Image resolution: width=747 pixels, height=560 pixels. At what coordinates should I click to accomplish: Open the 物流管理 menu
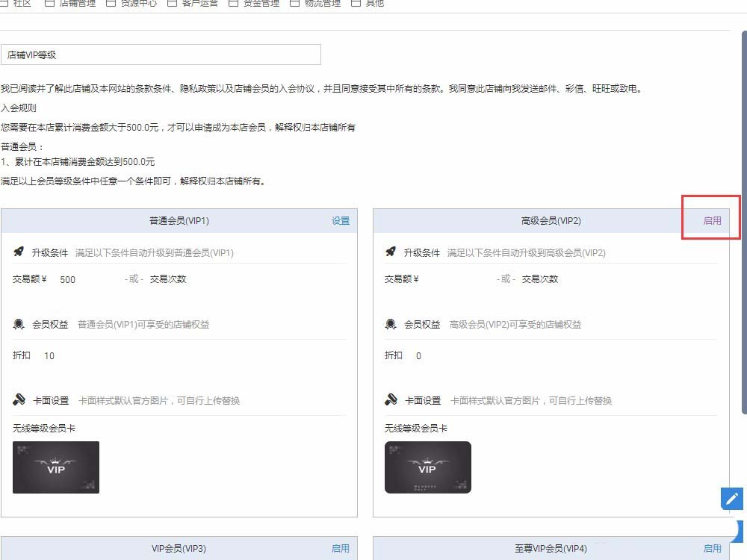point(322,4)
